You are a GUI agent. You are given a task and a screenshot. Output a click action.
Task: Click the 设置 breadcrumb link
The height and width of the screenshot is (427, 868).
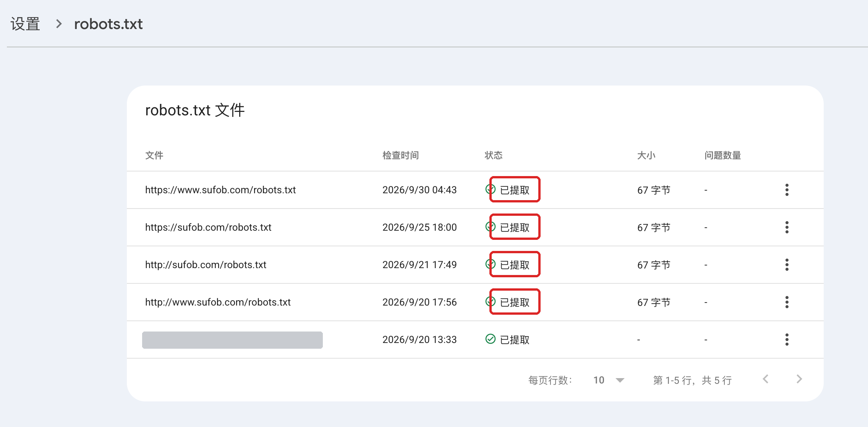point(25,24)
